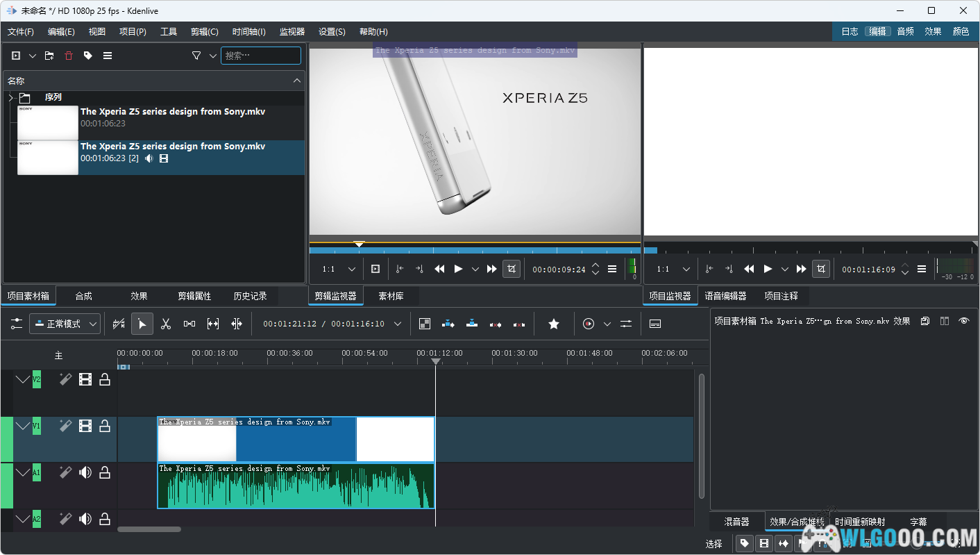
Task: Open the 正常模式 edit mode dropdown
Action: tap(67, 324)
